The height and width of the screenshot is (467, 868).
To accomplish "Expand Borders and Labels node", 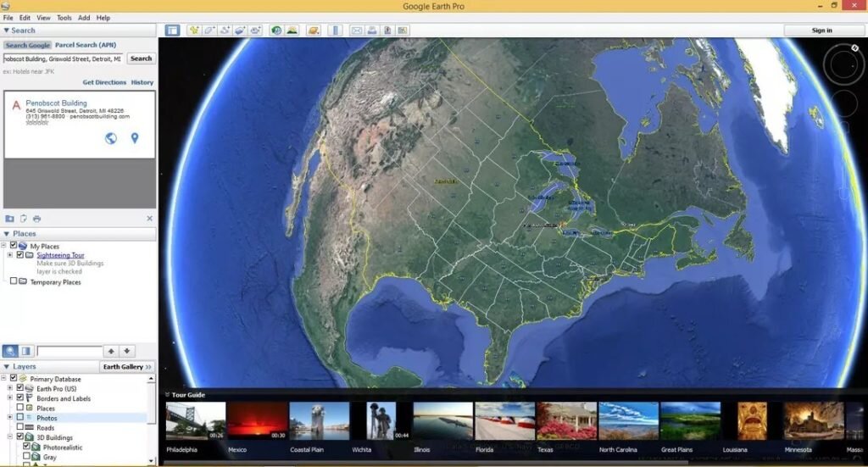I will click(10, 398).
